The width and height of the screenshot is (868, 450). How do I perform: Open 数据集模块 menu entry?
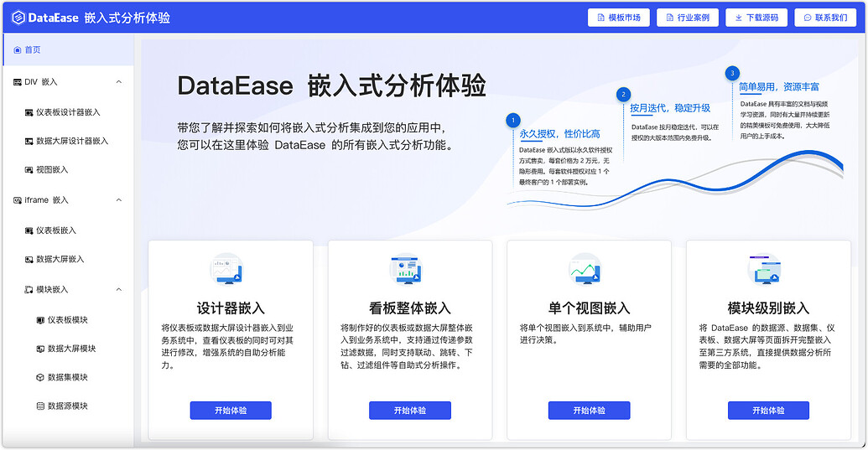pyautogui.click(x=68, y=378)
